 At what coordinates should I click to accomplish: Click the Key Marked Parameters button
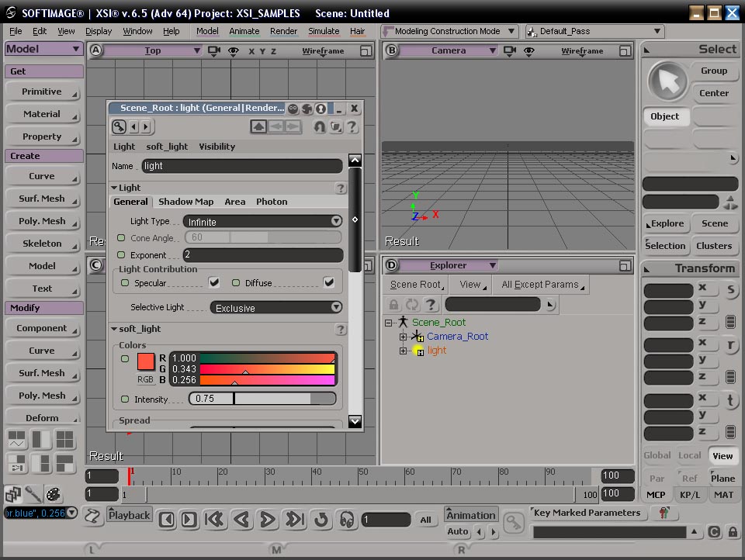(587, 513)
